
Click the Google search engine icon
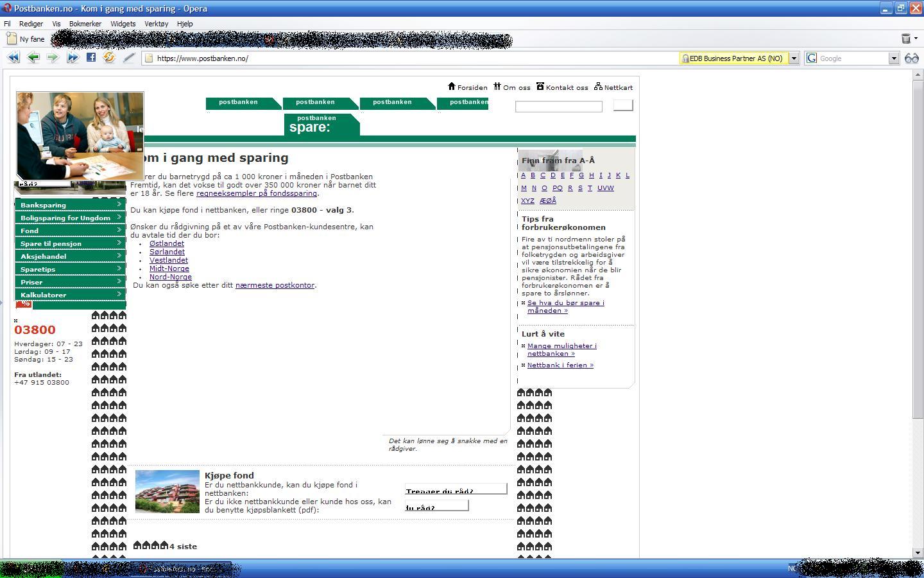812,58
